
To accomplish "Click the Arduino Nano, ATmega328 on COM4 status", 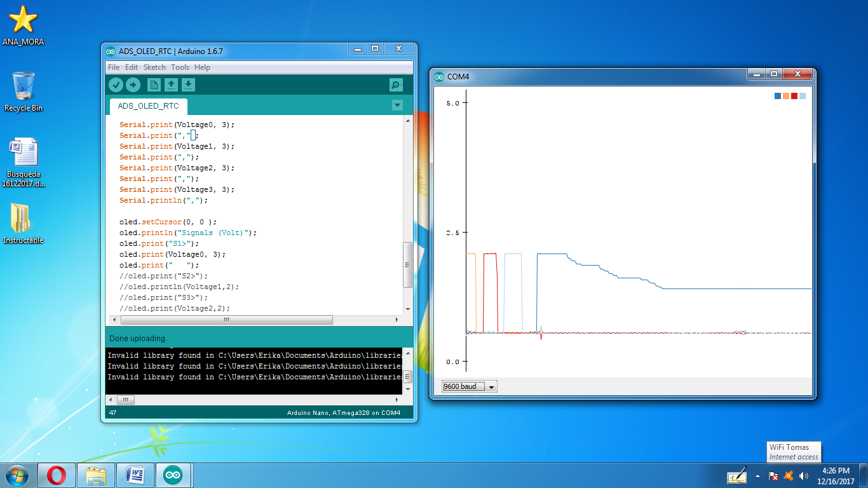I will point(344,413).
